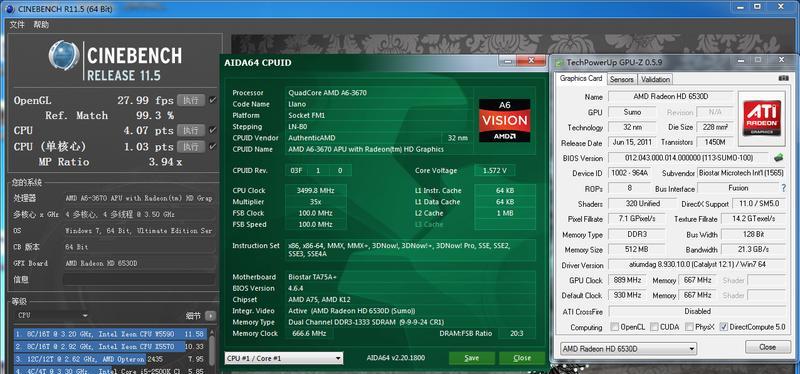This screenshot has width=800, height=374.
Task: Open the 文件 menu in Cinebench
Action: point(17,24)
